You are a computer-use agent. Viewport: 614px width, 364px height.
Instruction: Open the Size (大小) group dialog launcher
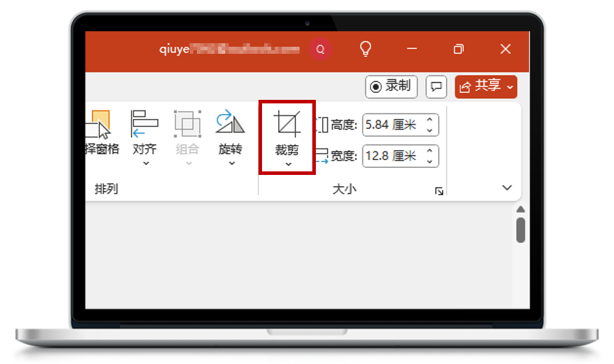439,190
